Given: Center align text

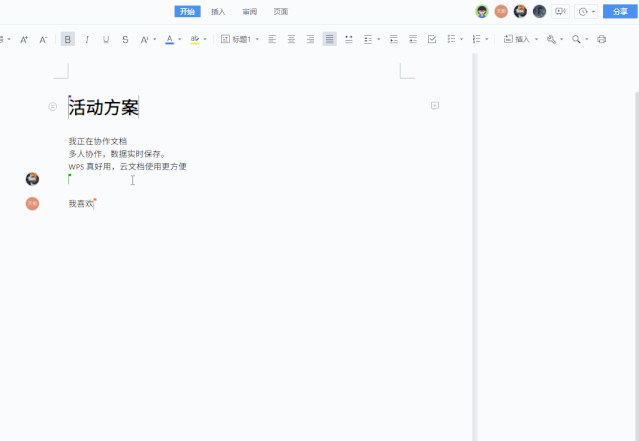Looking at the screenshot, I should click(x=291, y=40).
